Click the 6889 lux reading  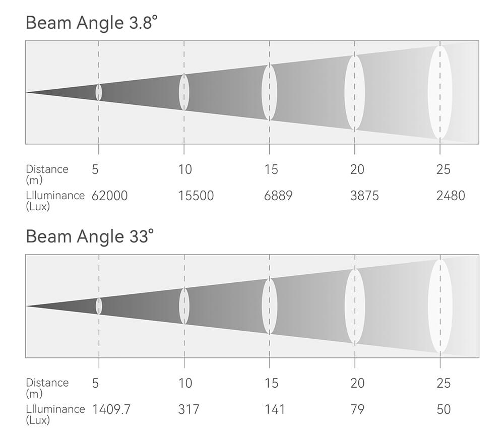click(x=278, y=196)
